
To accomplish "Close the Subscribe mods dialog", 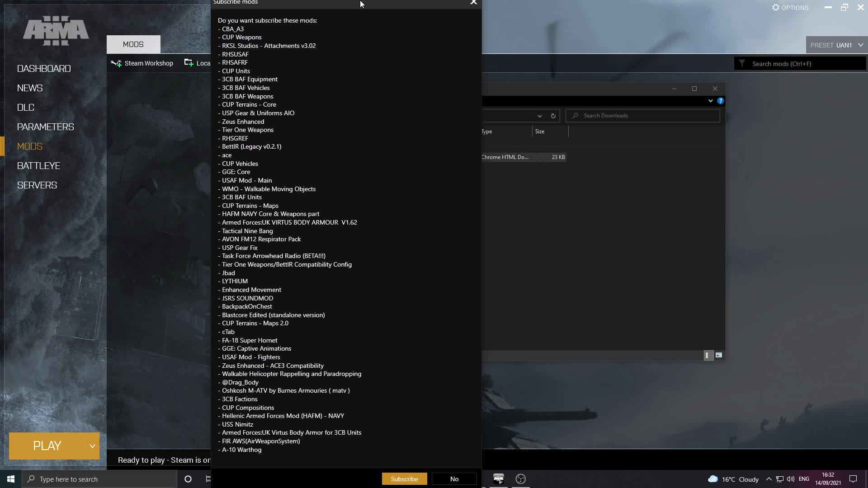I will coord(473,2).
